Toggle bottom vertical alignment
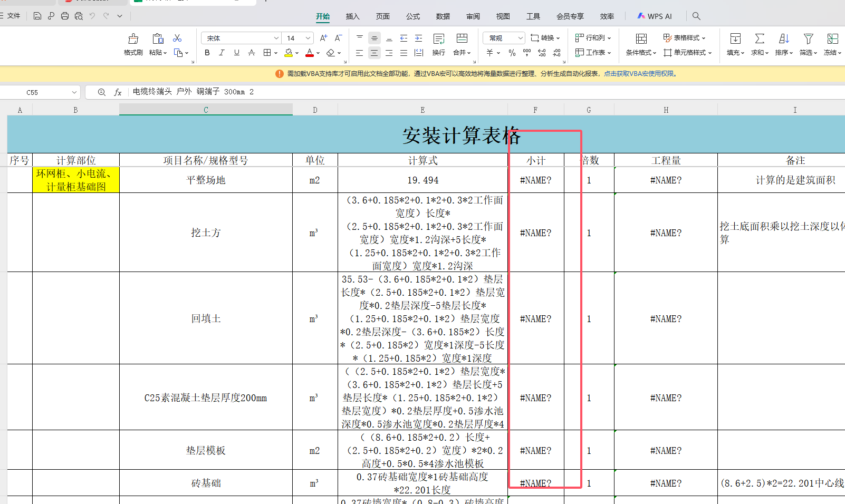 (389, 38)
